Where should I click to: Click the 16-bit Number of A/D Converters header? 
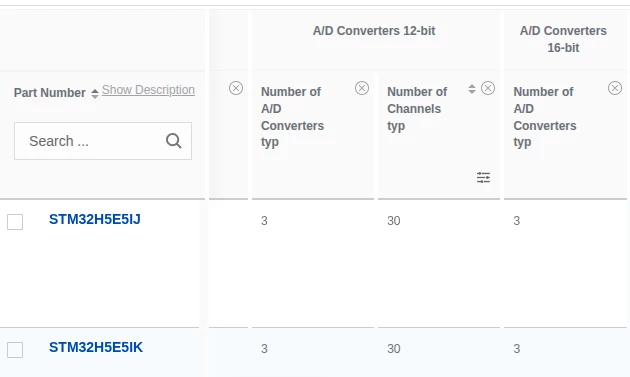click(545, 117)
